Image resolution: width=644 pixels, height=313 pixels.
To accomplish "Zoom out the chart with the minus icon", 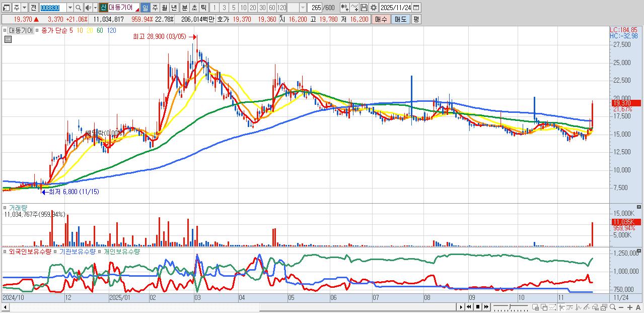I will click(621, 307).
